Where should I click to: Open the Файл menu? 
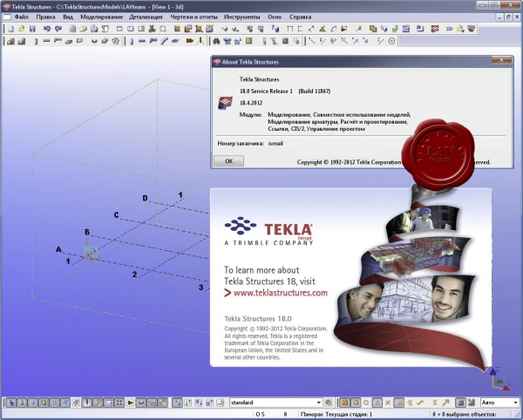click(21, 17)
